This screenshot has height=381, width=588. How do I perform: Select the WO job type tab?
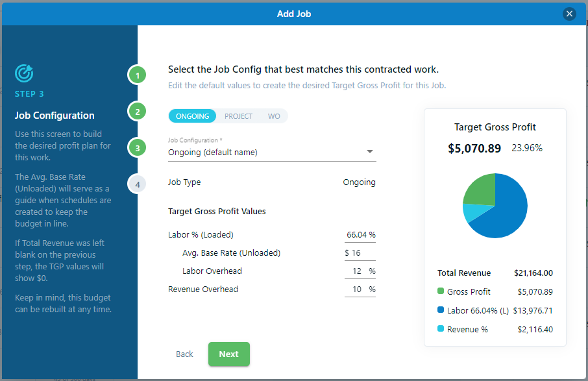tap(274, 116)
